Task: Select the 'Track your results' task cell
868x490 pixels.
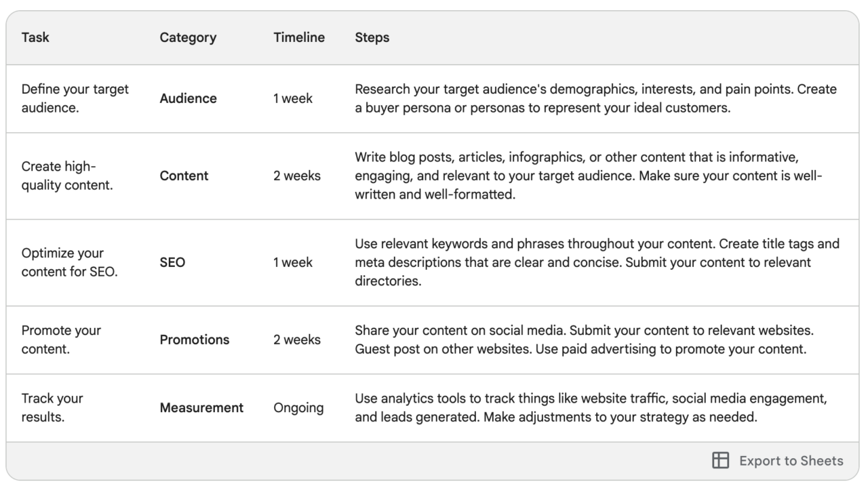Action: tap(52, 407)
